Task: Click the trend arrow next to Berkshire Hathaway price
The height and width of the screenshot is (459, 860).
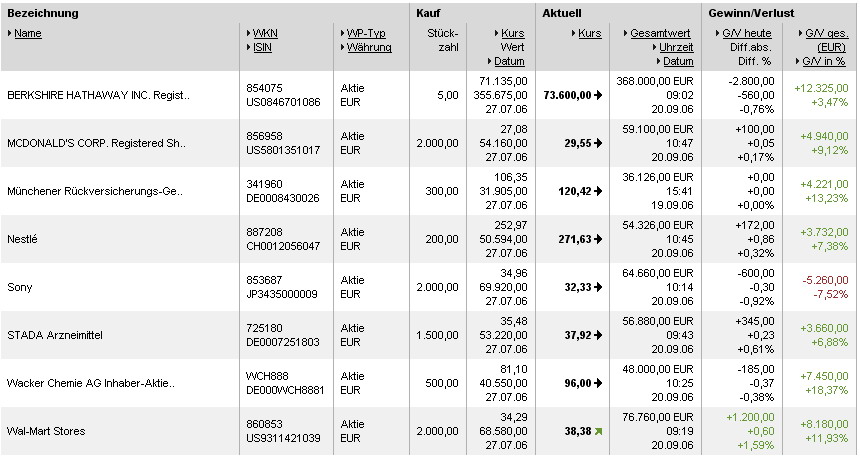Action: pos(598,95)
